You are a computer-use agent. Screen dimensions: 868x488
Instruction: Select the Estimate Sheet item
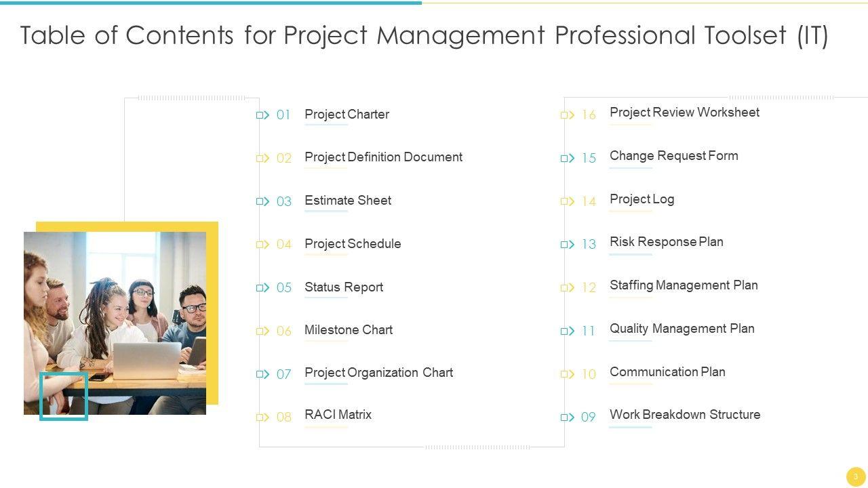tap(348, 201)
